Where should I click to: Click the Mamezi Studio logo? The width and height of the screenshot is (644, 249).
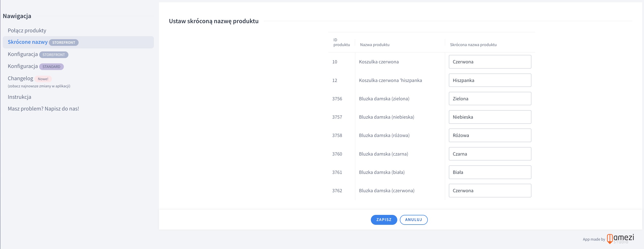[620, 239]
